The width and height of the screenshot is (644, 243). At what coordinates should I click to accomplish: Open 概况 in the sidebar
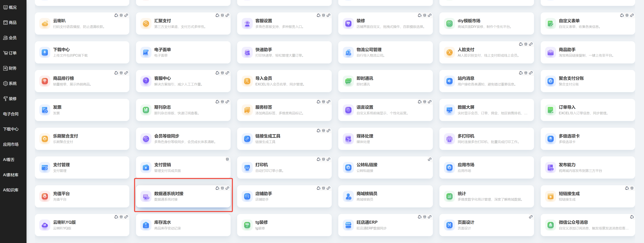point(10,8)
